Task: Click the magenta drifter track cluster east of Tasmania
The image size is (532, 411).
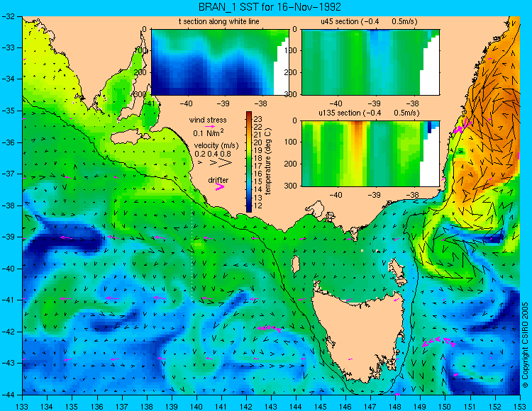Action: pos(438,342)
